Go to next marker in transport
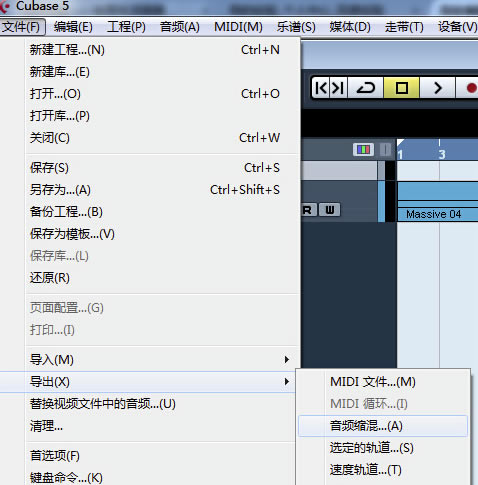The image size is (478, 485). (338, 88)
